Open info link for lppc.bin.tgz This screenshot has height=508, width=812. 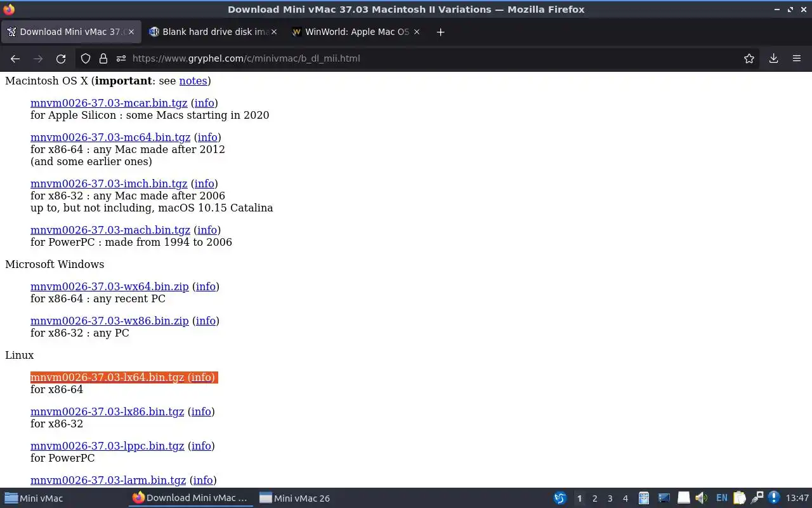point(201,446)
